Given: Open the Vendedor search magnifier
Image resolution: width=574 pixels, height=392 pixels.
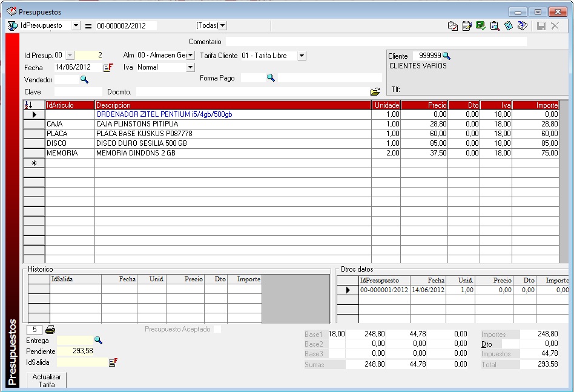Looking at the screenshot, I should pyautogui.click(x=84, y=79).
